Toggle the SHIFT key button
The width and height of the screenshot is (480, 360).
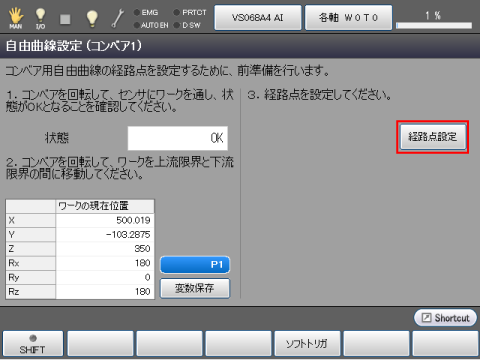[33, 343]
